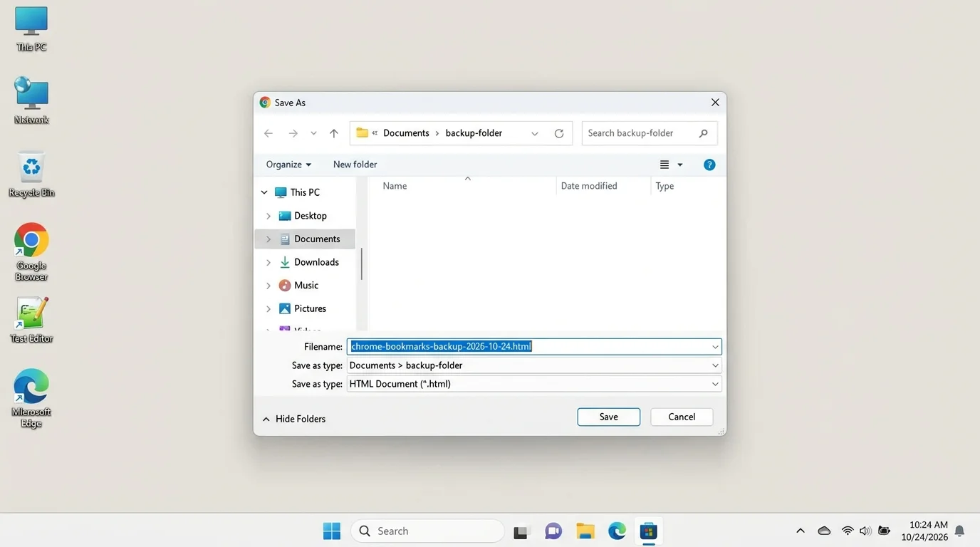Click the Save button
The image size is (980, 547).
[x=609, y=417]
